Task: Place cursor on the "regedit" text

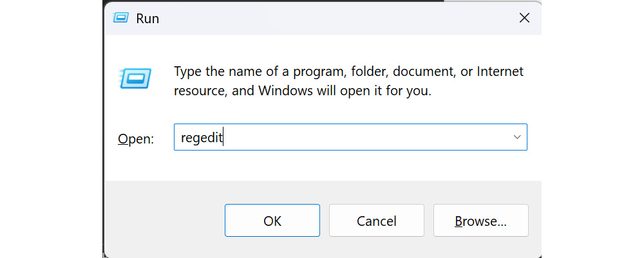Action: 201,138
